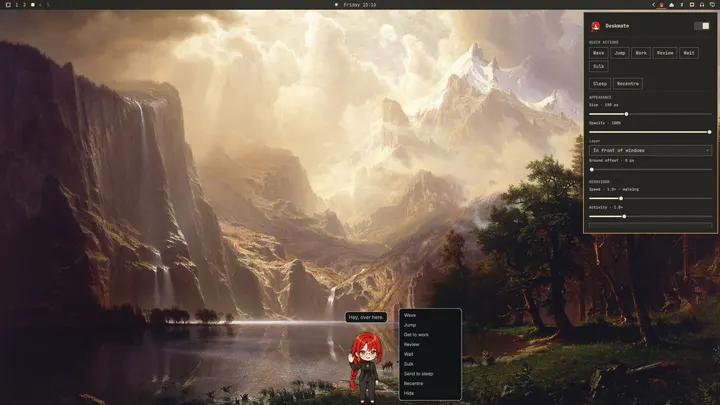Open the Layer dropdown 'In front of windows'
Viewport: 720px width, 405px height.
(650, 150)
